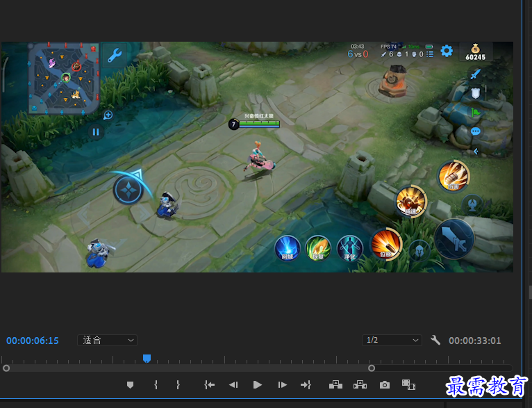Click the helmet target-hero button
This screenshot has height=408, width=532.
click(419, 251)
